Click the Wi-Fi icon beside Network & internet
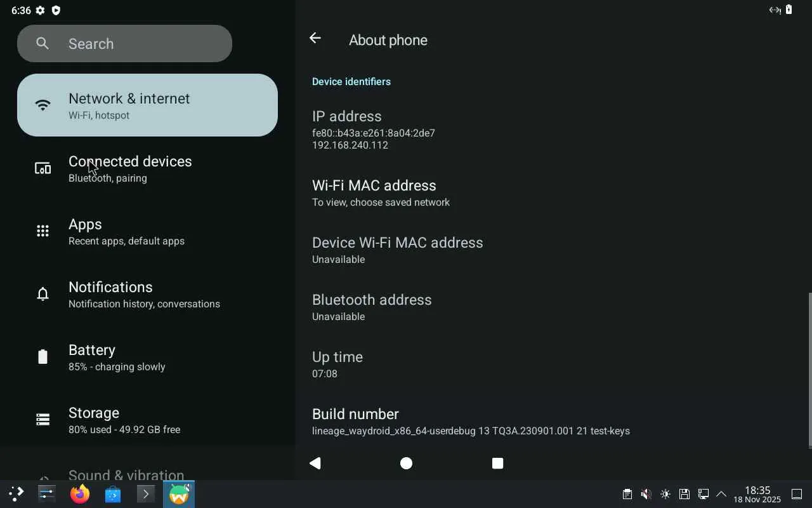The height and width of the screenshot is (508, 812). [43, 105]
